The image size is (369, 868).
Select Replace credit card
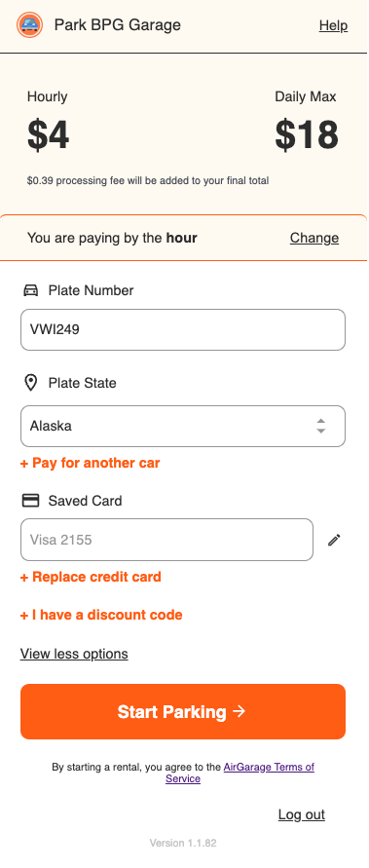click(91, 577)
